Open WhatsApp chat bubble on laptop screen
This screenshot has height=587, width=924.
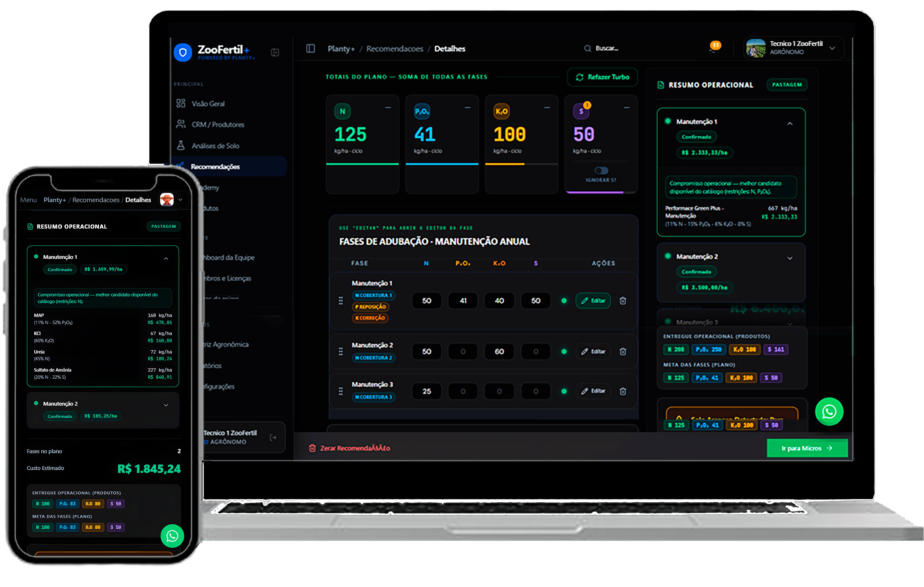pos(829,412)
